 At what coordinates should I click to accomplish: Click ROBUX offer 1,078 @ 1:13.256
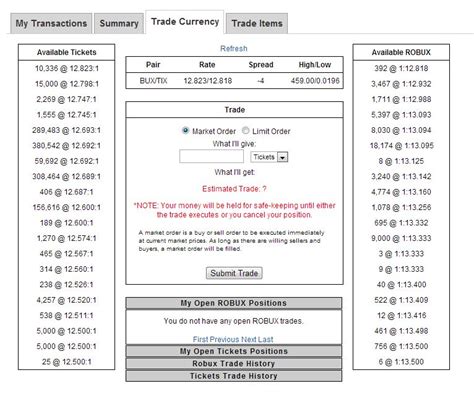[x=401, y=207]
